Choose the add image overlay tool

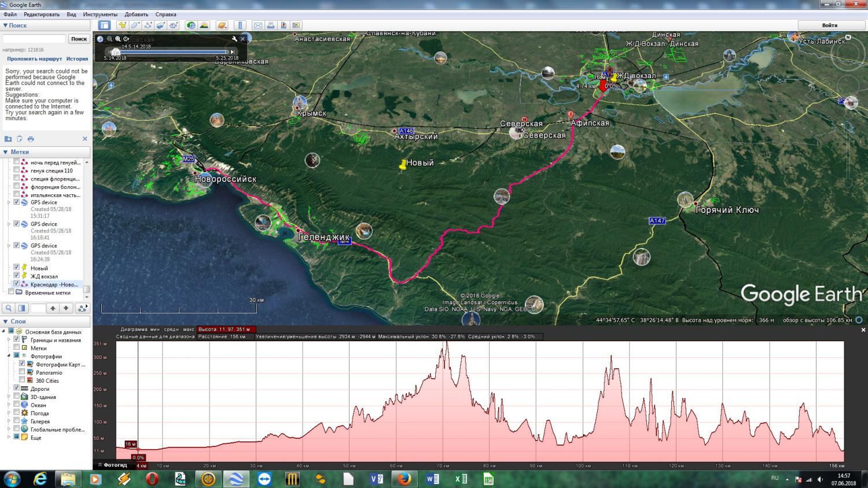tap(160, 25)
